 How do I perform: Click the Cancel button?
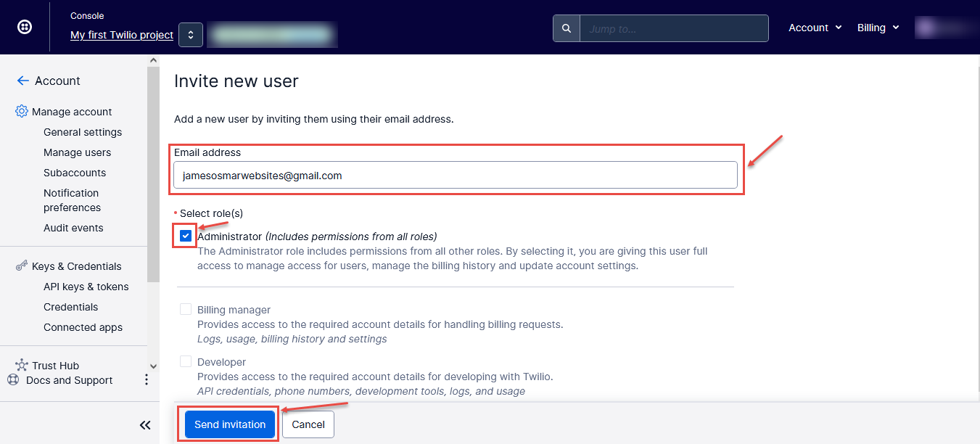pos(308,424)
